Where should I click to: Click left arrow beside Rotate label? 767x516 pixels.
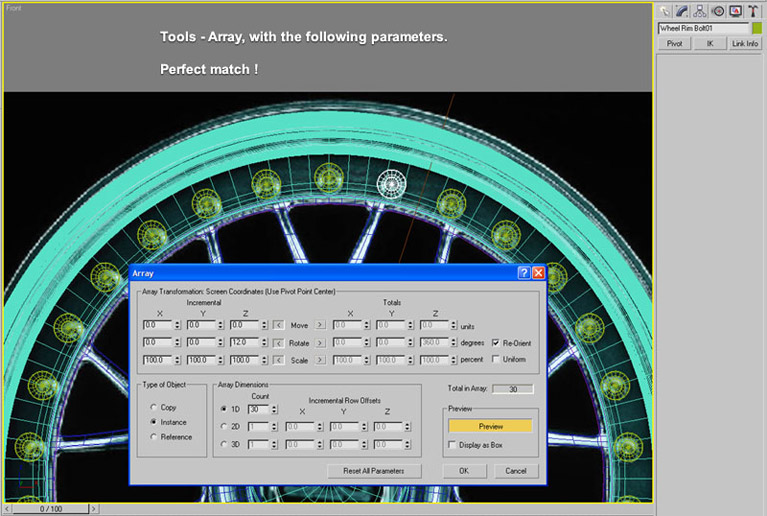[x=277, y=343]
